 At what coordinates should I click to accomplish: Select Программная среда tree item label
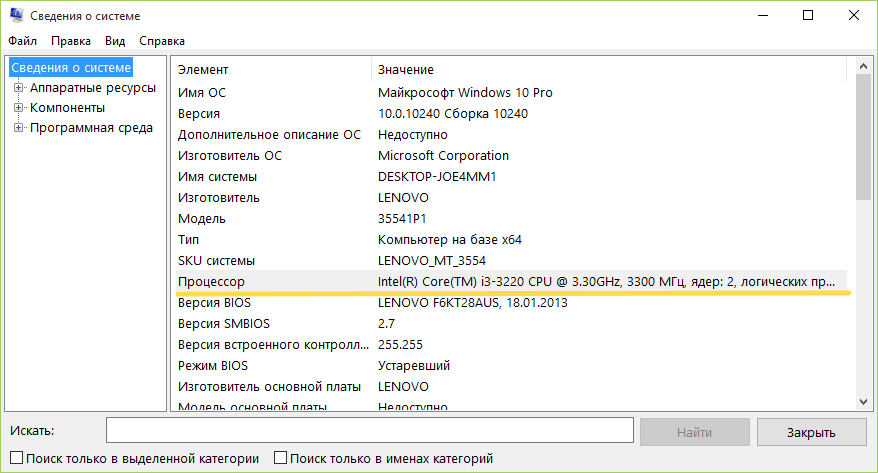coord(91,128)
